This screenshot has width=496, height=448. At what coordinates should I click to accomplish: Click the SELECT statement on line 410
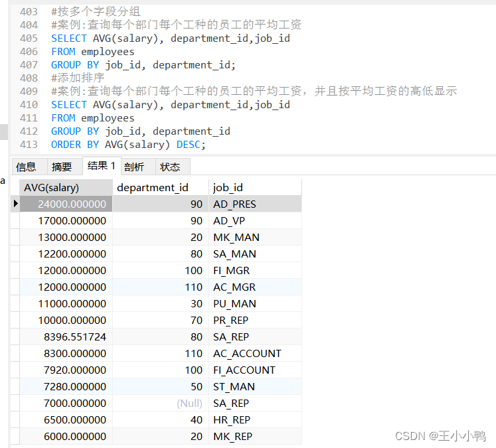click(171, 105)
